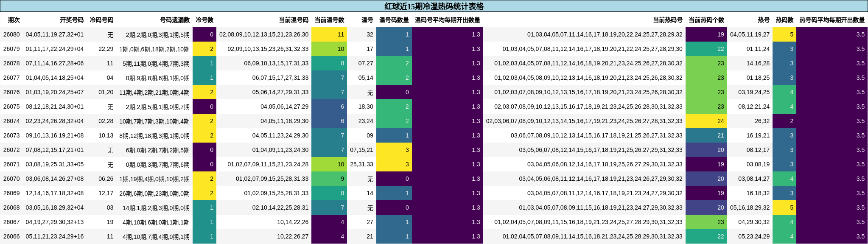Click period cell 26068
868x244 pixels.
point(11,208)
